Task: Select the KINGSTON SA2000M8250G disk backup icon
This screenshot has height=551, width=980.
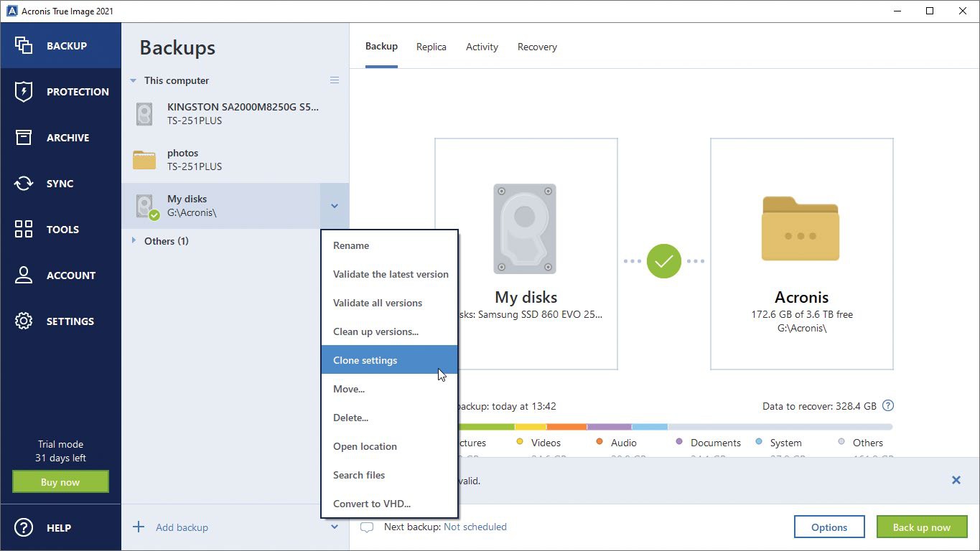Action: click(x=144, y=114)
